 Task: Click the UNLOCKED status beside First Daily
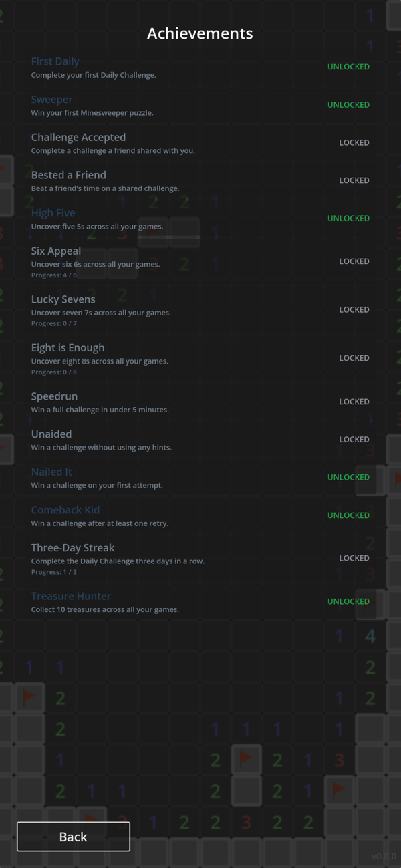(x=348, y=67)
